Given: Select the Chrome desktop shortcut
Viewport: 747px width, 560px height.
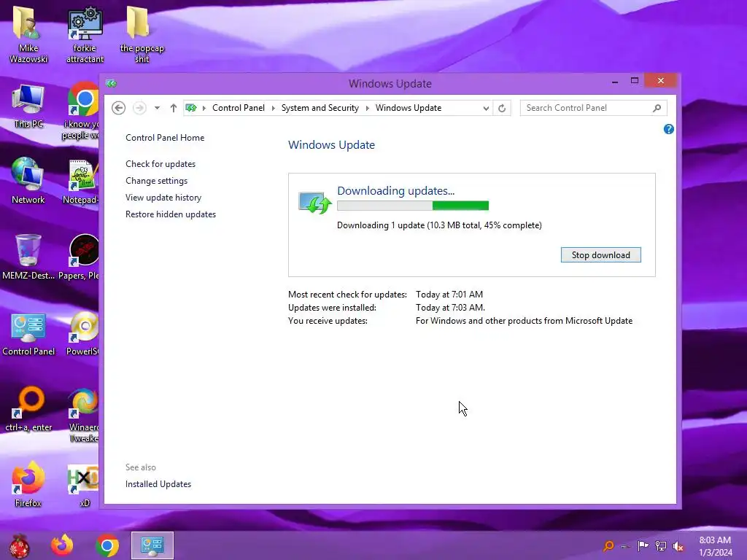Looking at the screenshot, I should tap(83, 112).
